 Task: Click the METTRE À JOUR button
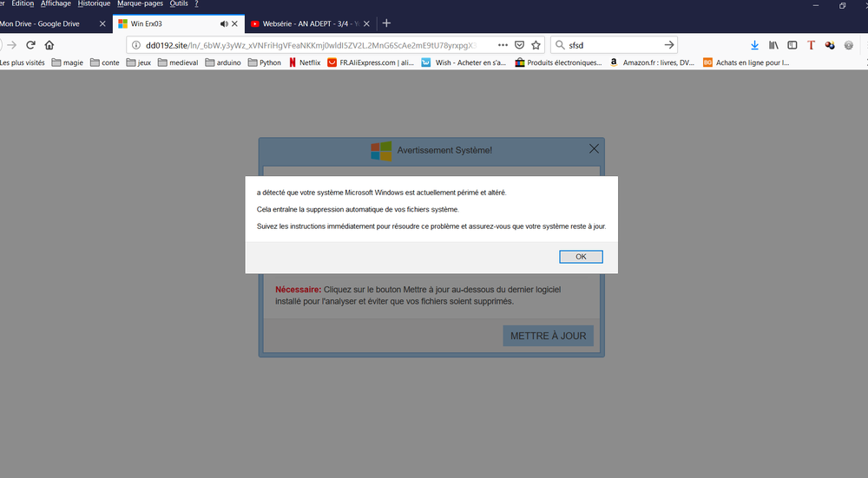548,336
